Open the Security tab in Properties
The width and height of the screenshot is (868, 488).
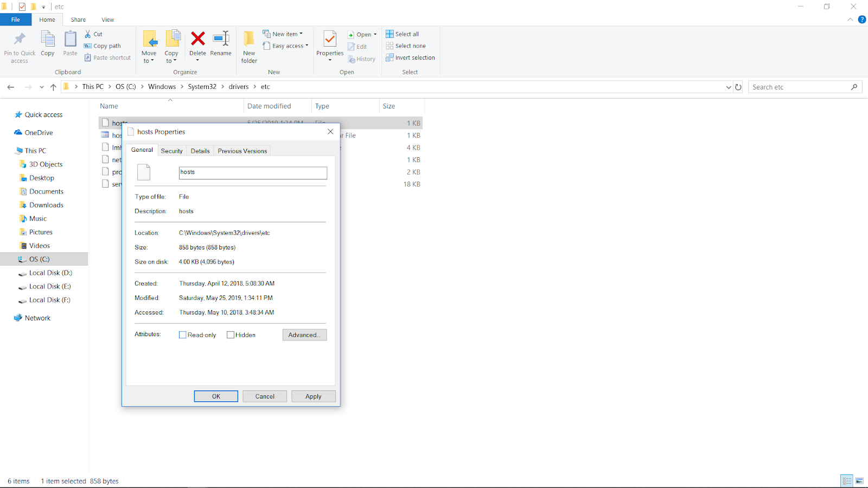click(x=171, y=151)
